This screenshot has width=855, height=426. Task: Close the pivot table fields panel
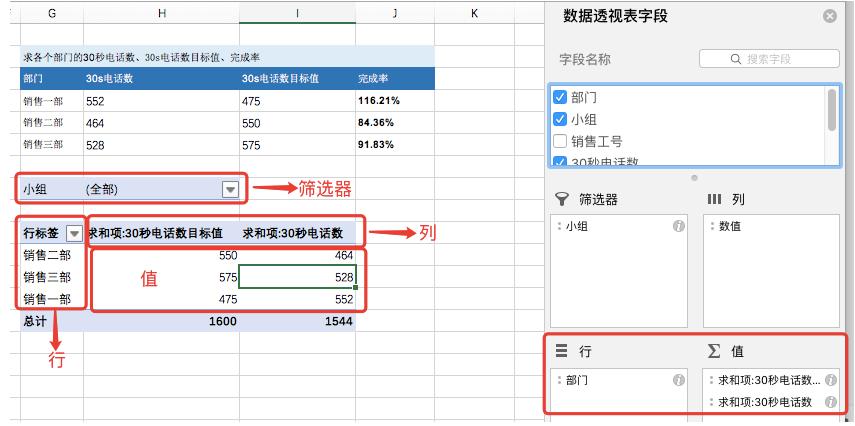[x=829, y=17]
